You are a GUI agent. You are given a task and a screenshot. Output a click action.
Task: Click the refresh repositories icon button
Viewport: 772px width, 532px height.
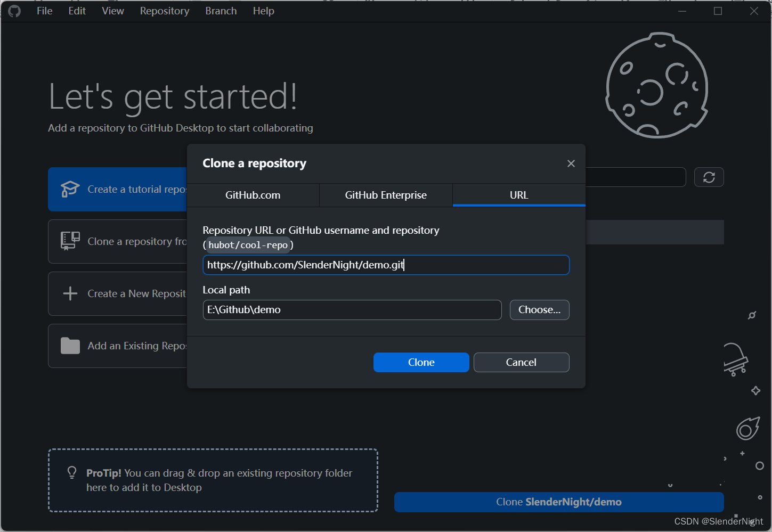709,177
